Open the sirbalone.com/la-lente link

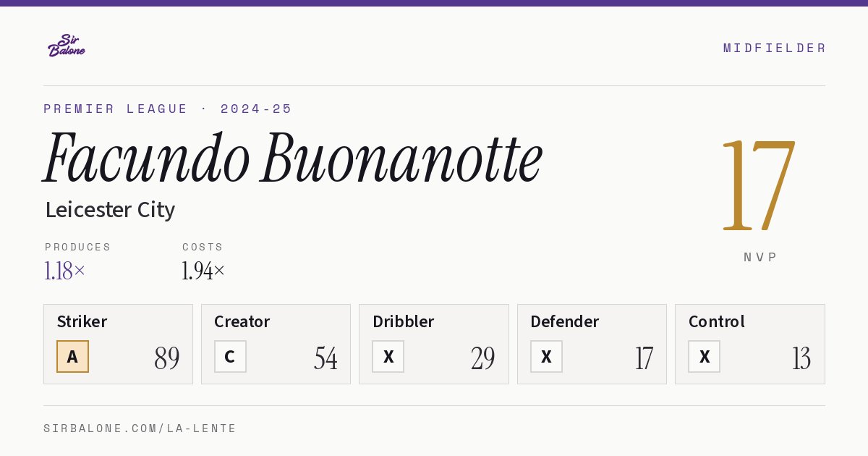(x=140, y=428)
